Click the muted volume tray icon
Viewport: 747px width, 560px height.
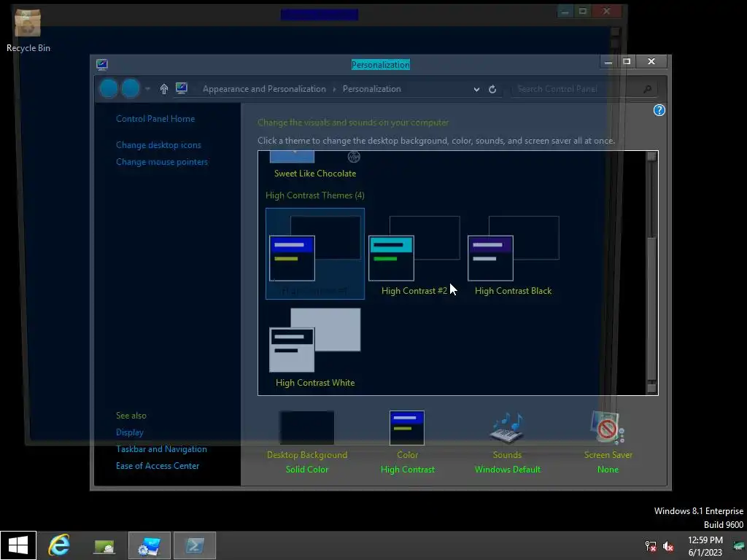668,546
